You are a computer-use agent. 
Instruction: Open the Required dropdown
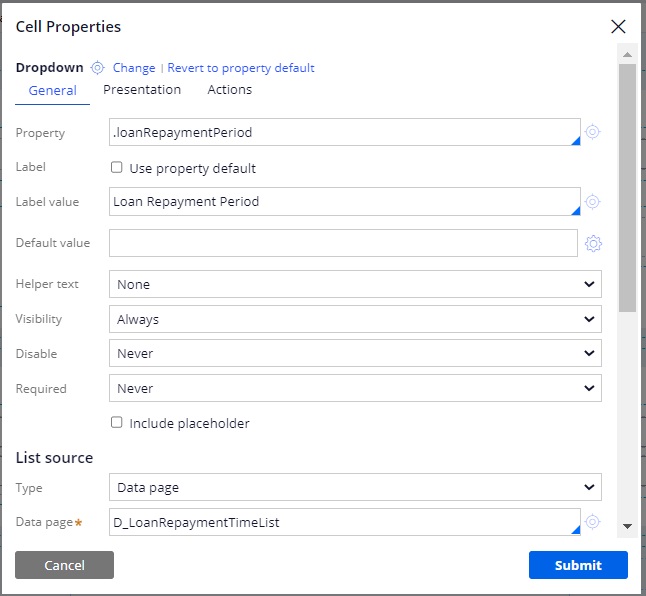point(354,388)
